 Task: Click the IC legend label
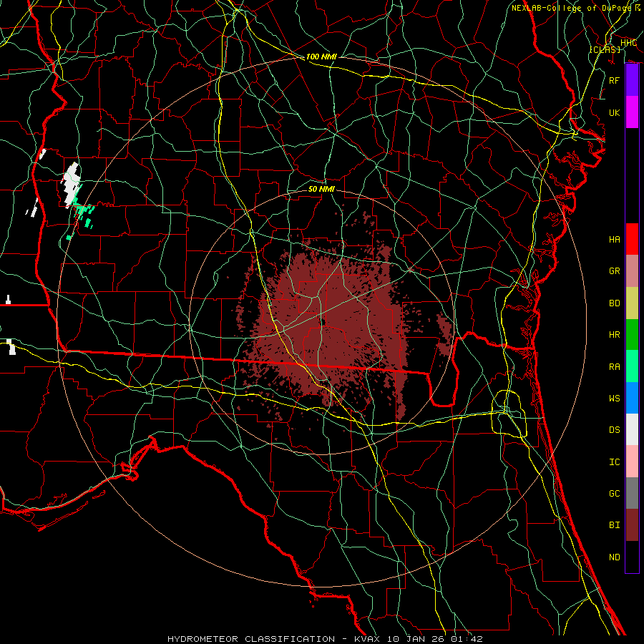click(614, 462)
